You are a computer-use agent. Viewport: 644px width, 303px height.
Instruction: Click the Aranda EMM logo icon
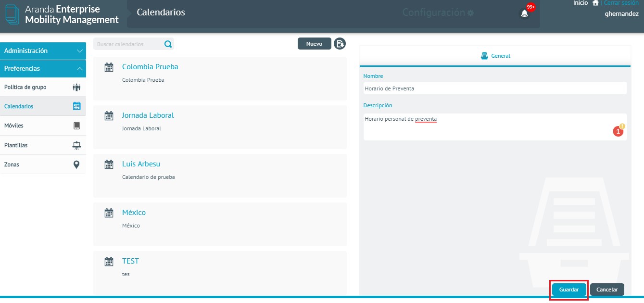coord(12,14)
